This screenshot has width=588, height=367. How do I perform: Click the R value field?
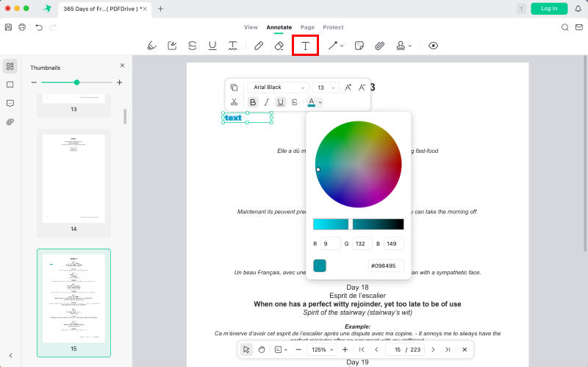(x=330, y=243)
